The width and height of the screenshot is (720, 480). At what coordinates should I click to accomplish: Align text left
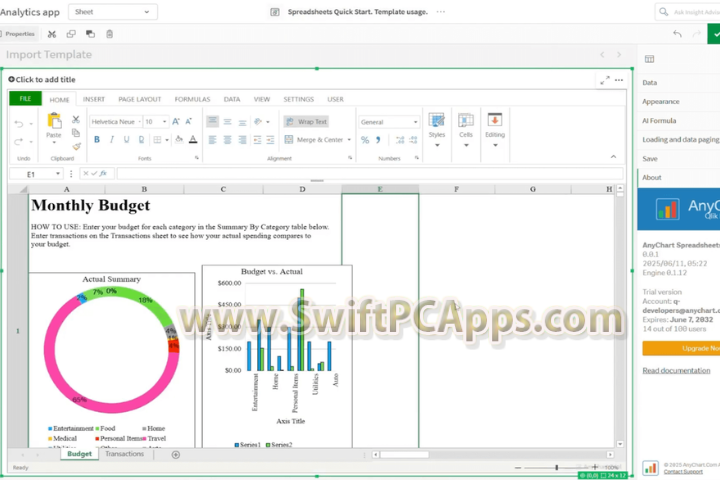click(x=212, y=140)
